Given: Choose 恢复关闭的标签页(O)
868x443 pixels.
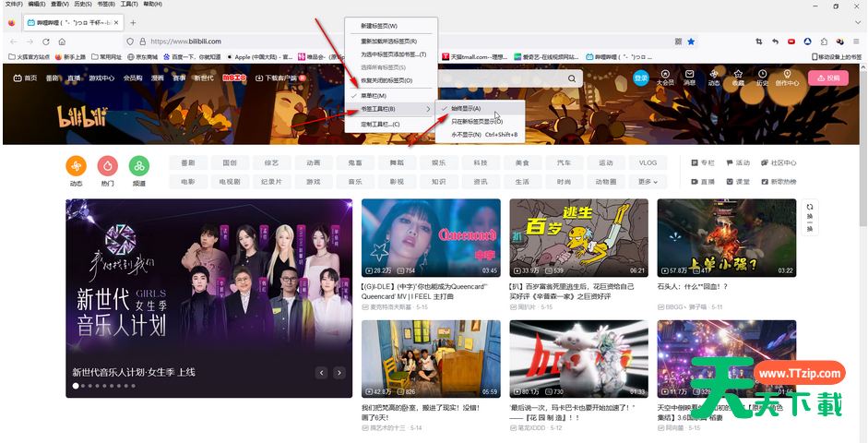Looking at the screenshot, I should (391, 80).
